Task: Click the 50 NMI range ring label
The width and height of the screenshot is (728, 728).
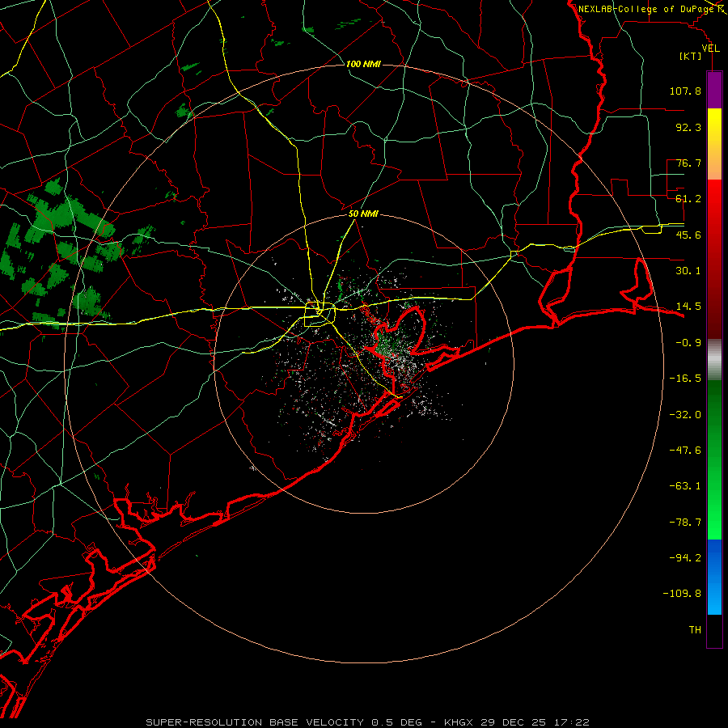Action: (x=363, y=214)
